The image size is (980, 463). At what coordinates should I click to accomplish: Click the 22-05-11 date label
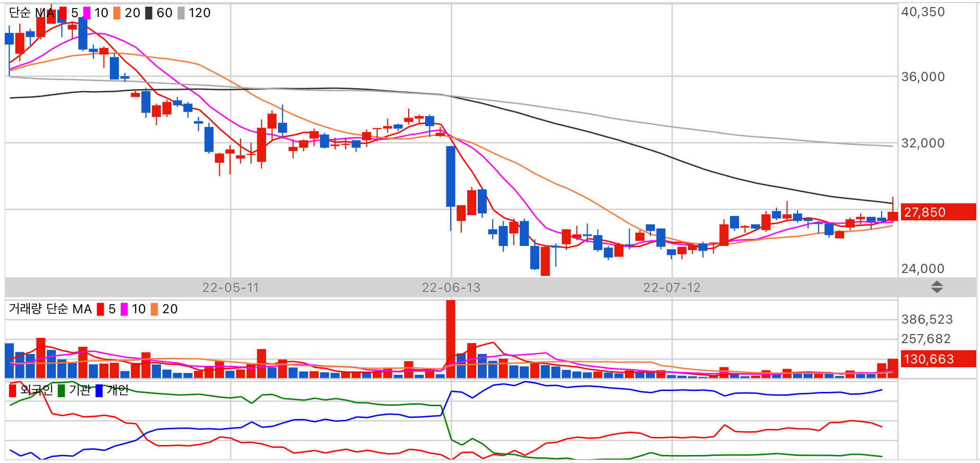pyautogui.click(x=231, y=288)
